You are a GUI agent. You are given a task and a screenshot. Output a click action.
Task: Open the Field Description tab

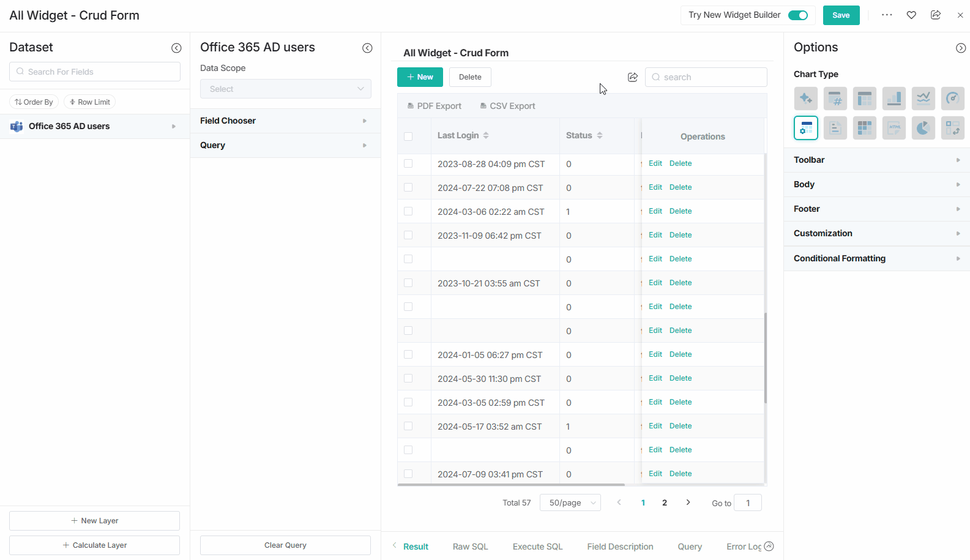tap(620, 547)
